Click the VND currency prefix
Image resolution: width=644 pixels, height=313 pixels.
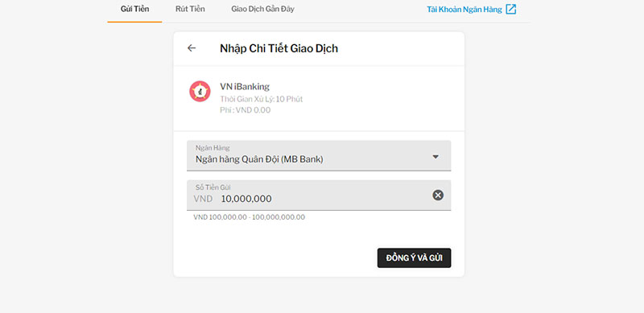pos(203,199)
